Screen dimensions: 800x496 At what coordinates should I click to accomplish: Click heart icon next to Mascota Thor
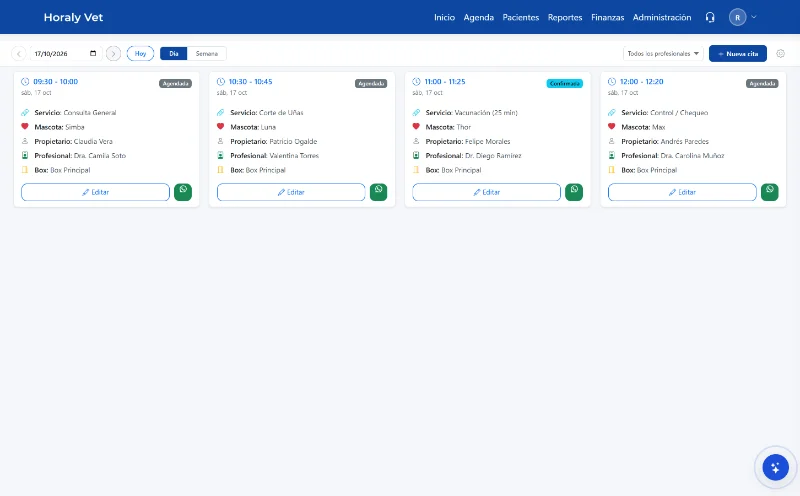coord(416,127)
